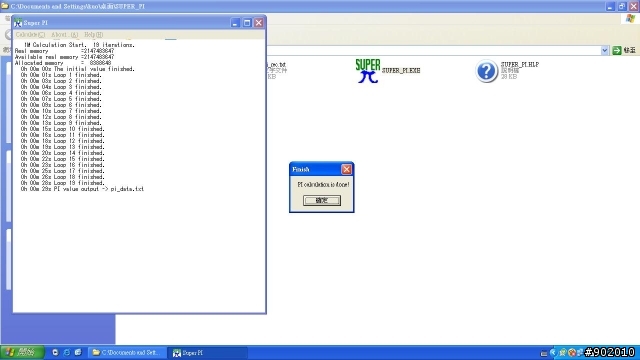Click the 'Loop 1 finished' output line

(x=61, y=75)
